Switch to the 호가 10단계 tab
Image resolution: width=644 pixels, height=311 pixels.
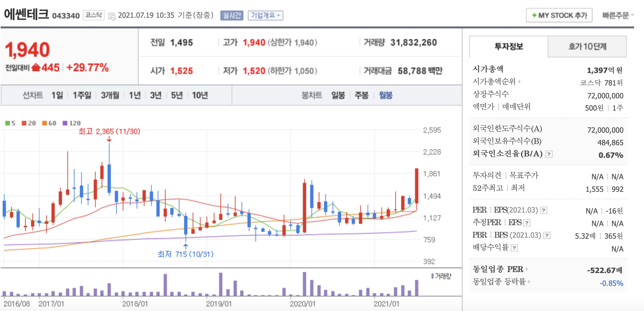tap(587, 47)
